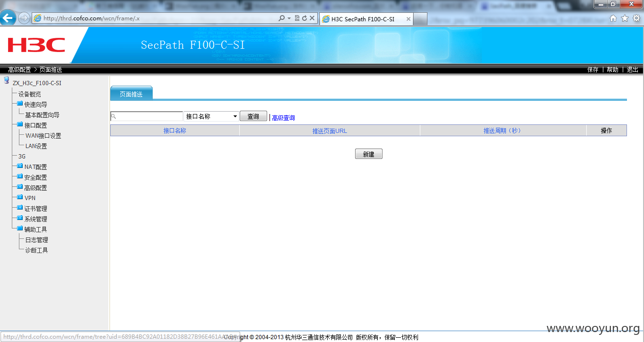
Task: Click 保存 in top bar
Action: click(593, 70)
